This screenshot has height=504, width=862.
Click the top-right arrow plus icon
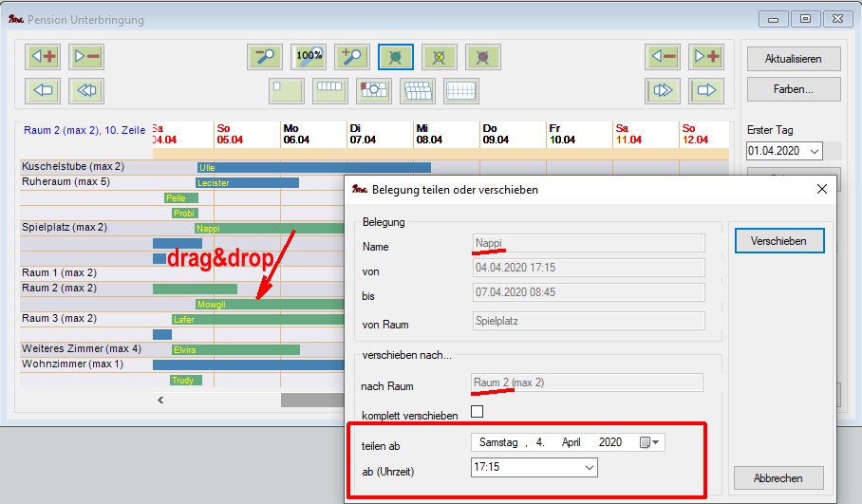[706, 57]
